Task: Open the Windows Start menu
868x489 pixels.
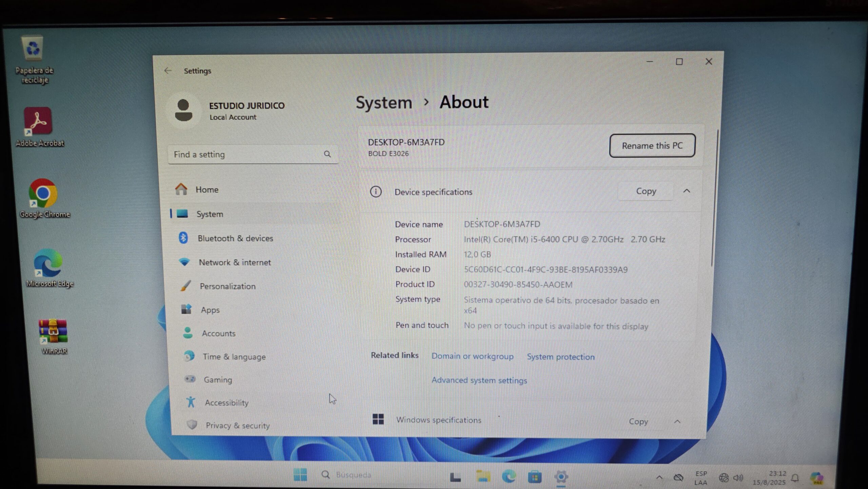Action: (x=300, y=475)
